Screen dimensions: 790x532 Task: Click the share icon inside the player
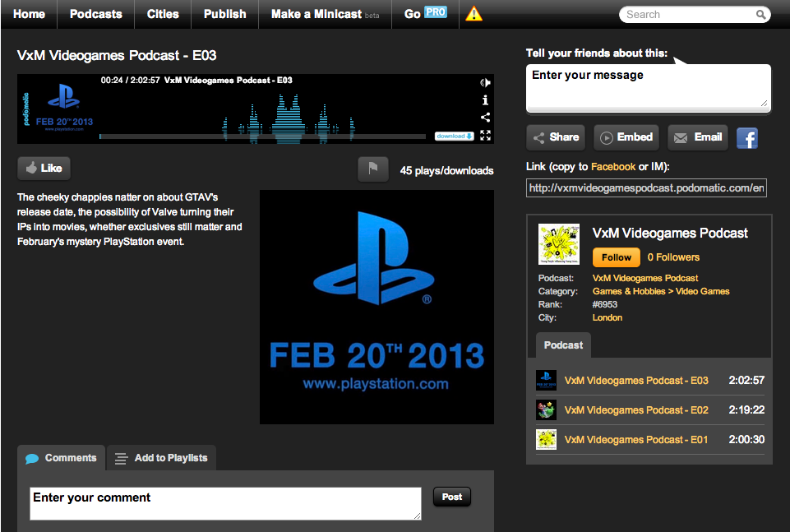(486, 118)
